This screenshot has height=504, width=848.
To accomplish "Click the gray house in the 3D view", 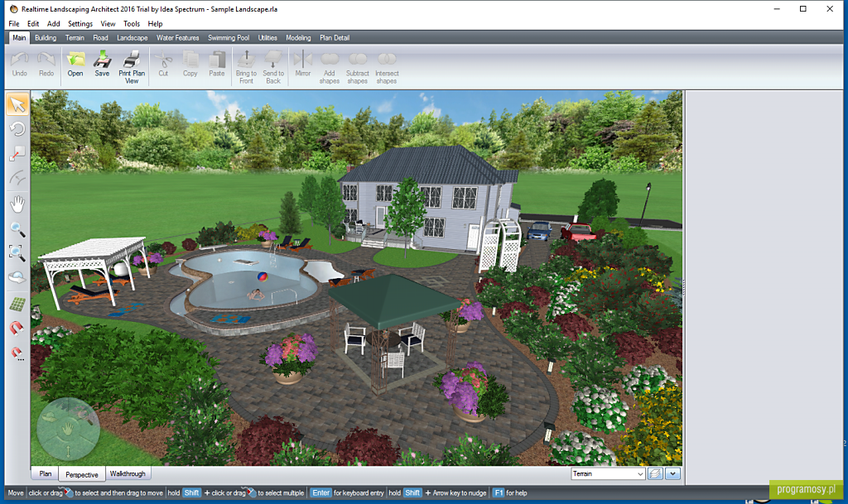I will click(427, 197).
